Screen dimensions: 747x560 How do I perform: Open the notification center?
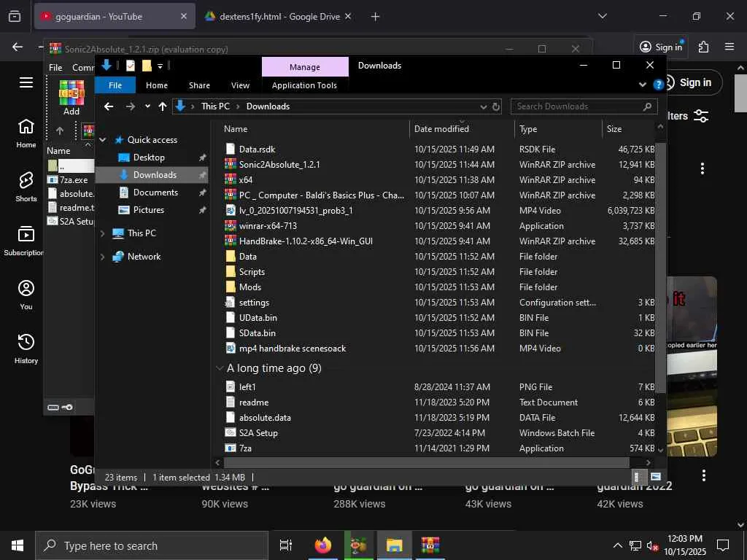[x=723, y=545]
